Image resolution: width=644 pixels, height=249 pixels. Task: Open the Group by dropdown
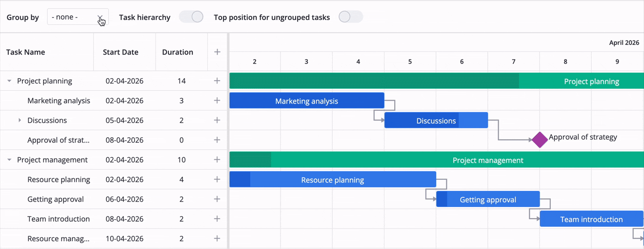pyautogui.click(x=78, y=17)
